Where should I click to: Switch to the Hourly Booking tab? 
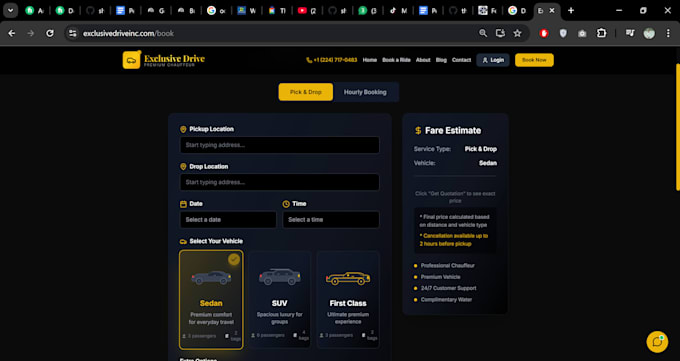tap(365, 92)
